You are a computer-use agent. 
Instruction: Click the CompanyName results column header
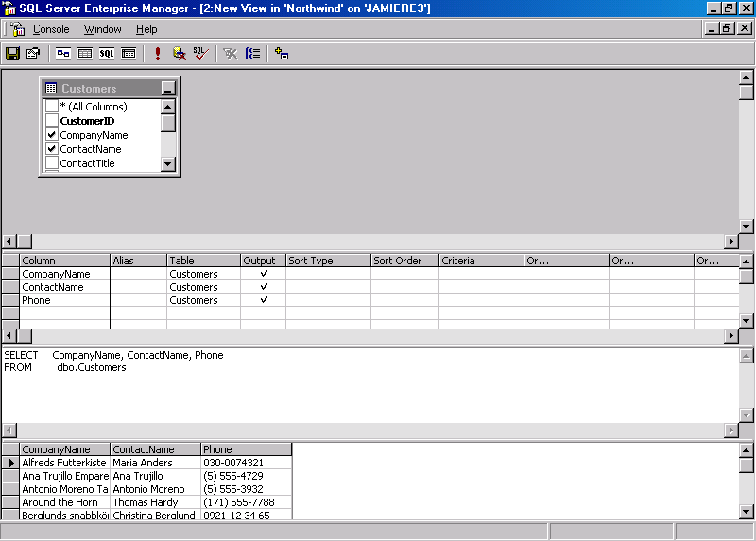(64, 449)
